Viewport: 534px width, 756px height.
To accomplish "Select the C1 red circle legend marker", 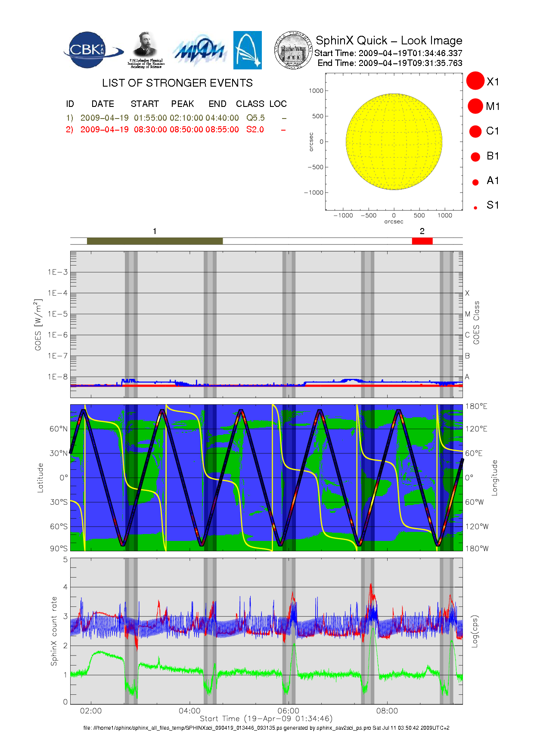I will [x=475, y=131].
